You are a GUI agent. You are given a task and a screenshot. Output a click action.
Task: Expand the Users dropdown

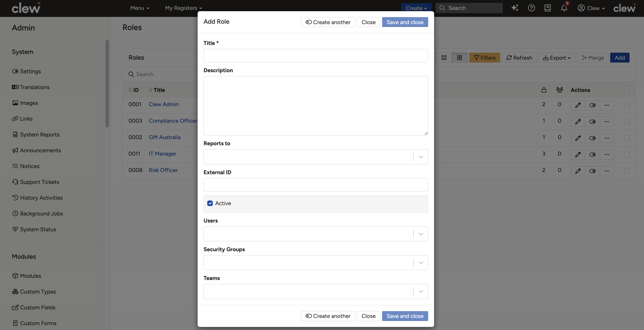tap(421, 234)
